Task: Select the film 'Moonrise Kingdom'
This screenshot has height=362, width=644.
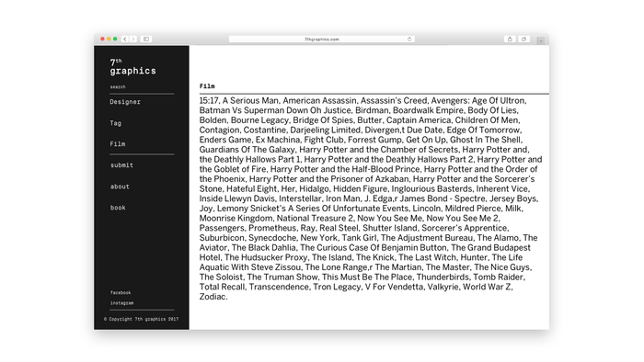Action: (x=236, y=219)
